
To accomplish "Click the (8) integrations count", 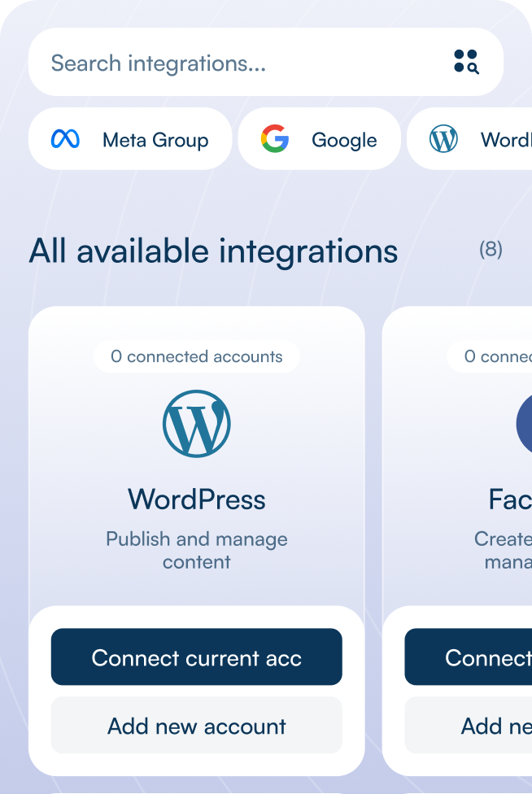I will (491, 249).
